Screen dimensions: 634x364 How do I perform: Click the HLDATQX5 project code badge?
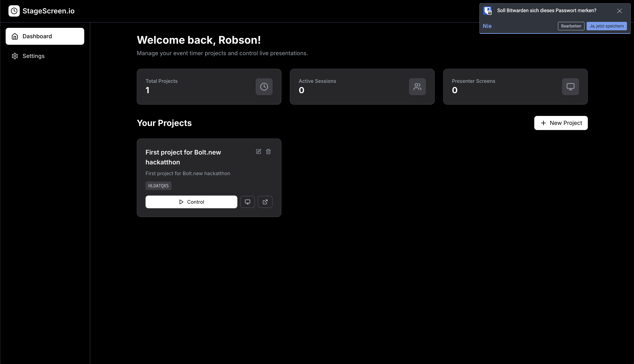pos(158,186)
